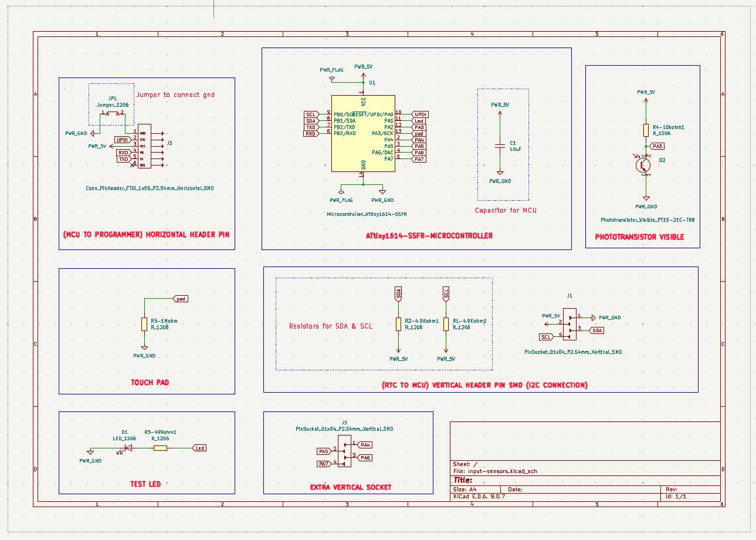
Task: Click the 'Jumper to connect gnd' note
Action: 175,95
